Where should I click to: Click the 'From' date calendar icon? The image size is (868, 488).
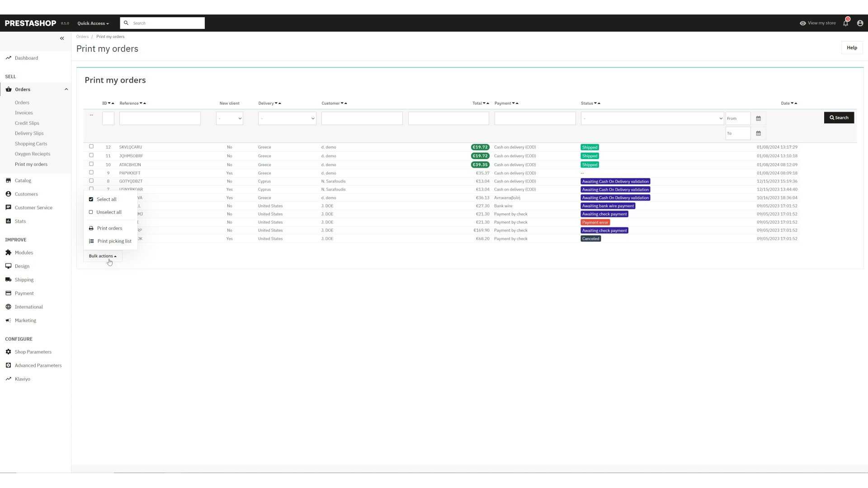pyautogui.click(x=758, y=118)
